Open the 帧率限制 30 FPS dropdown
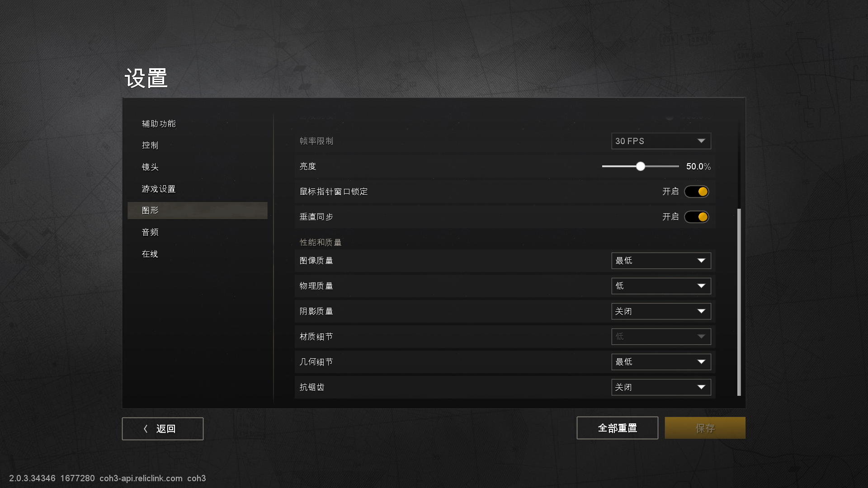This screenshot has height=488, width=868. pyautogui.click(x=661, y=141)
